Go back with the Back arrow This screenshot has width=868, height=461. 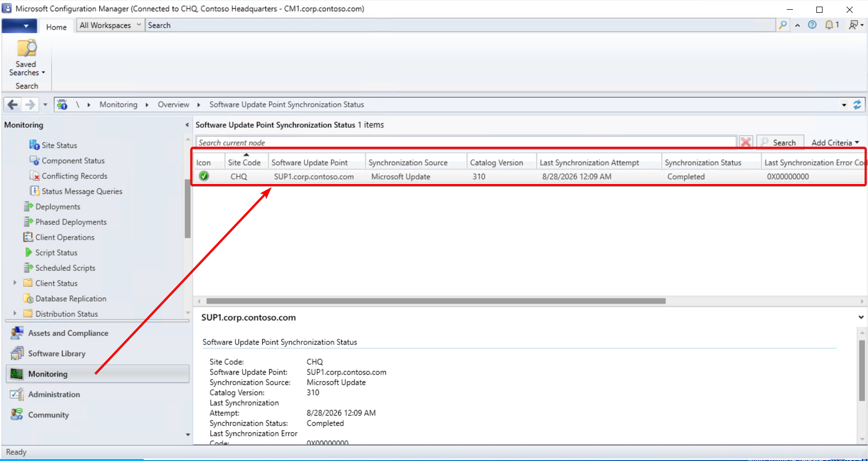[x=12, y=105]
